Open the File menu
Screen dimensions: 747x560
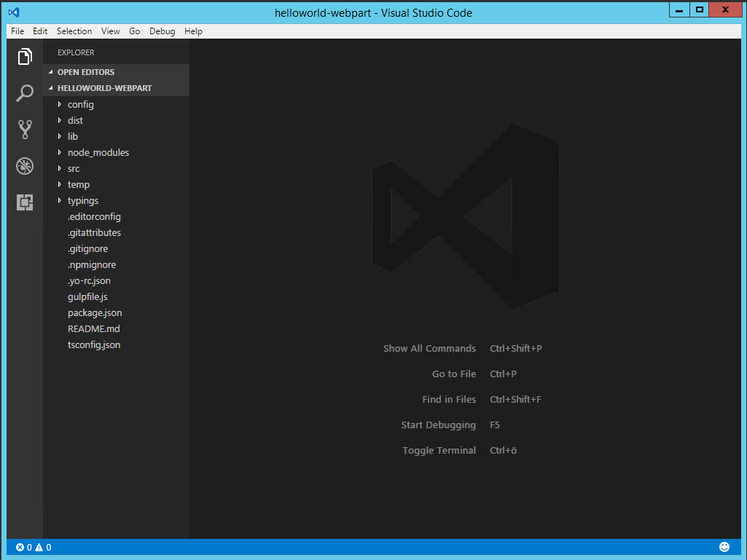[17, 31]
